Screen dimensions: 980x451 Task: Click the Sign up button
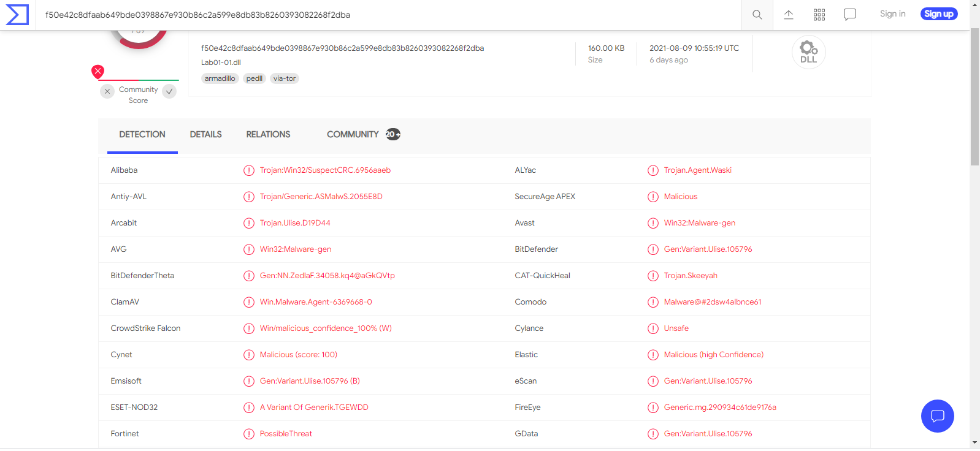coord(939,13)
